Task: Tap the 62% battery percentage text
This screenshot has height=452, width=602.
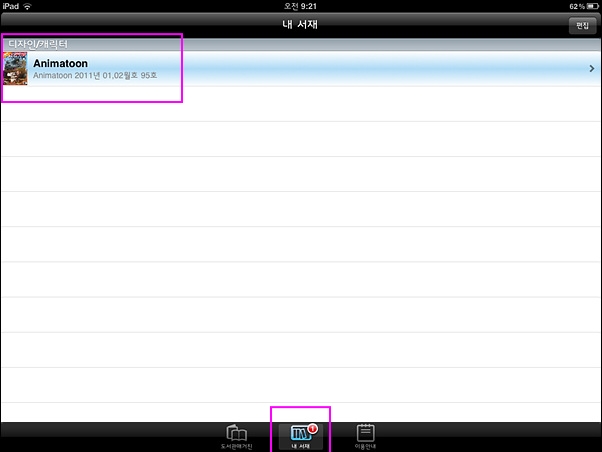Action: point(577,7)
